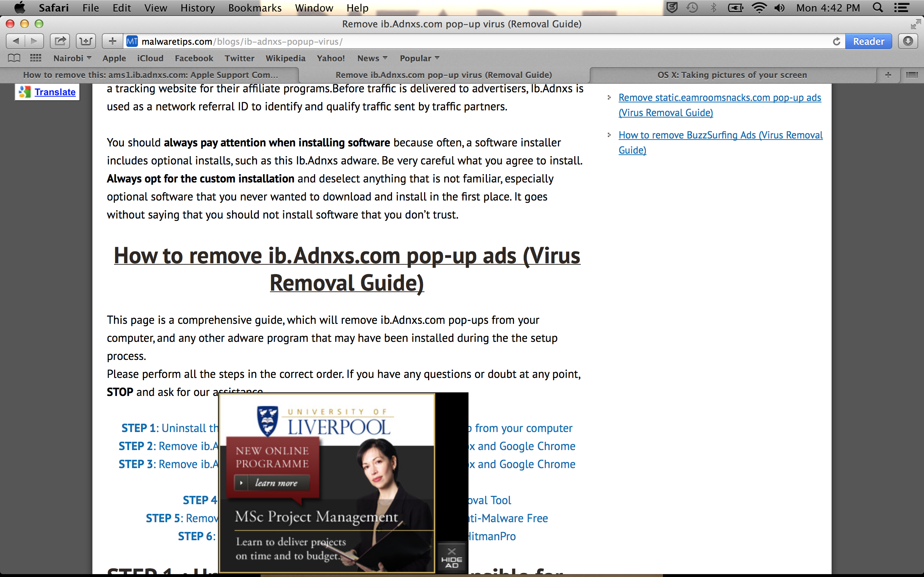Viewport: 924px width, 577px height.
Task: Click the Translate link
Action: (x=55, y=92)
